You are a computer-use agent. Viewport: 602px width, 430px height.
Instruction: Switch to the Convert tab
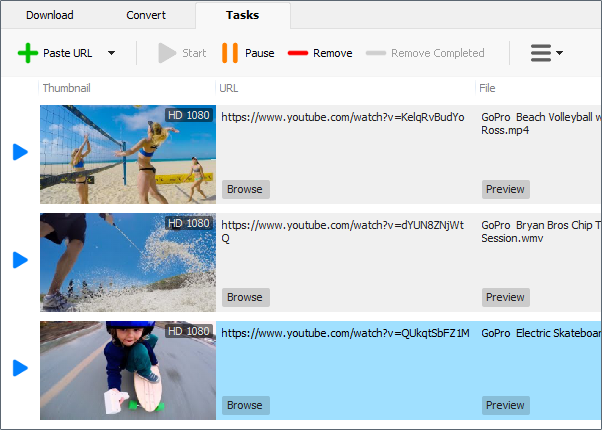pyautogui.click(x=146, y=15)
